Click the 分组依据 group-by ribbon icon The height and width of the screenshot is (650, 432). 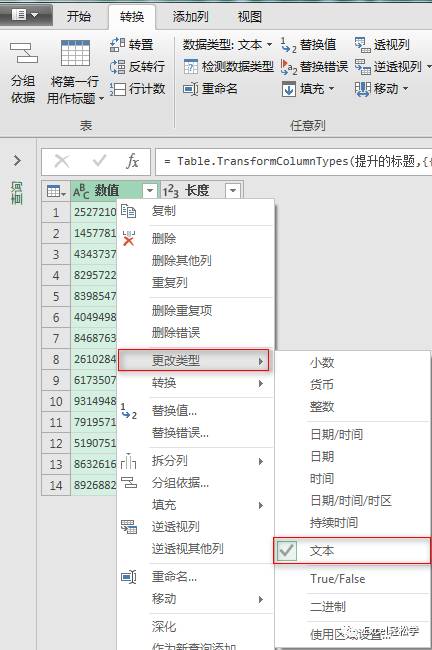click(23, 53)
